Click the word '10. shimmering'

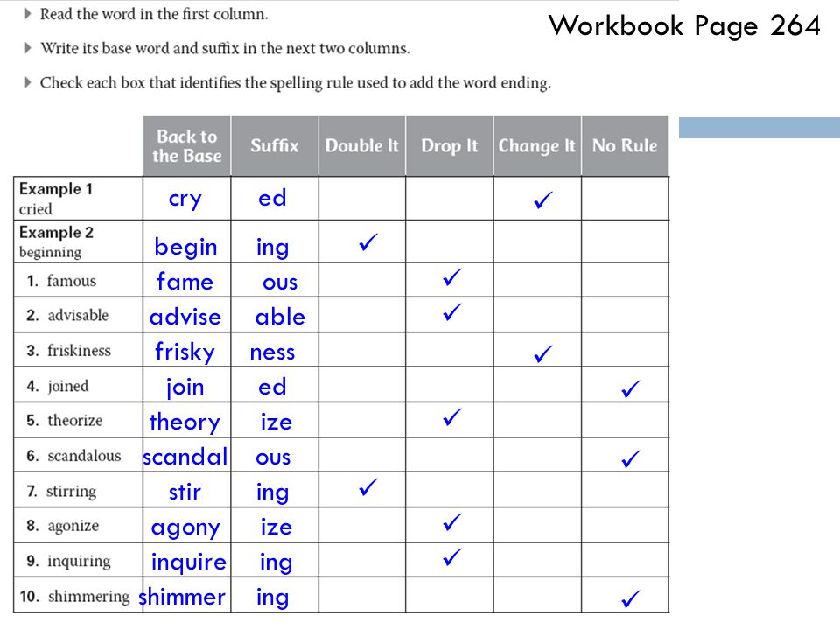coord(75,596)
